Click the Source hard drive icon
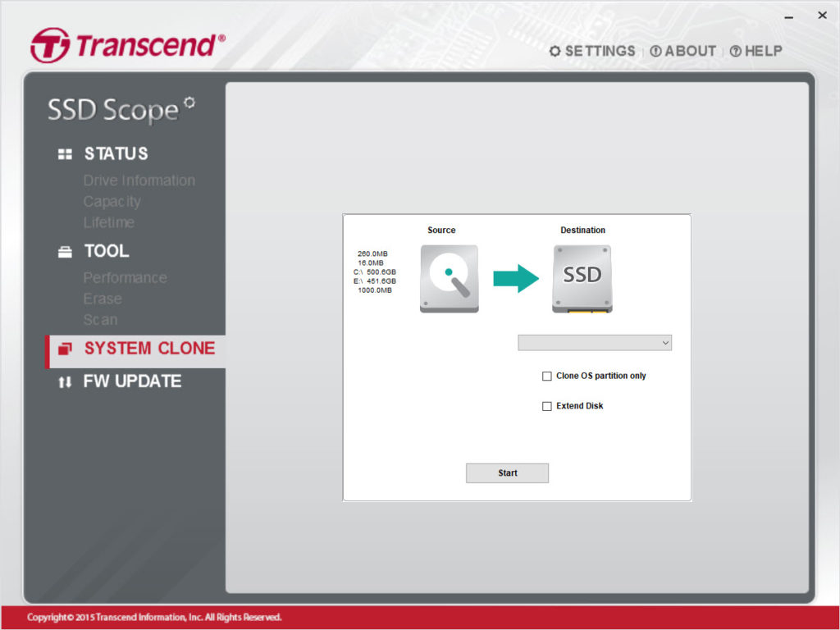The image size is (840, 630). (449, 279)
